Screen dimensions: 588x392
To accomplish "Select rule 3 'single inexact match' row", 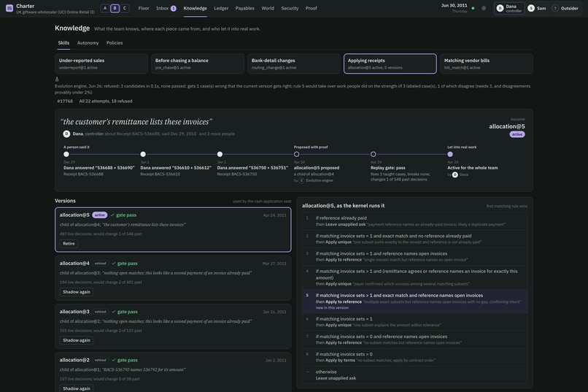I will click(x=415, y=256).
